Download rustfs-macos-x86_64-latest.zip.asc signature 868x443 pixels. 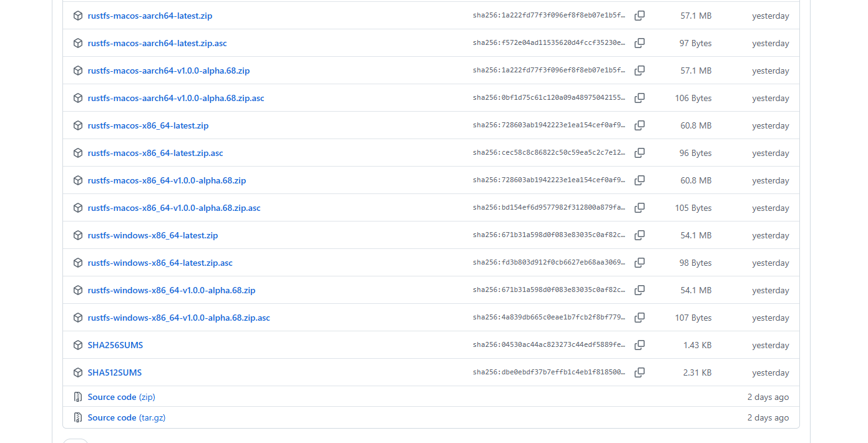pos(155,153)
